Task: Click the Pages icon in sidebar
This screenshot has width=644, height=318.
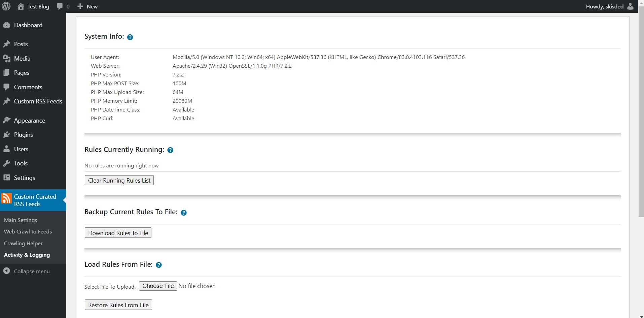Action: pyautogui.click(x=6, y=73)
